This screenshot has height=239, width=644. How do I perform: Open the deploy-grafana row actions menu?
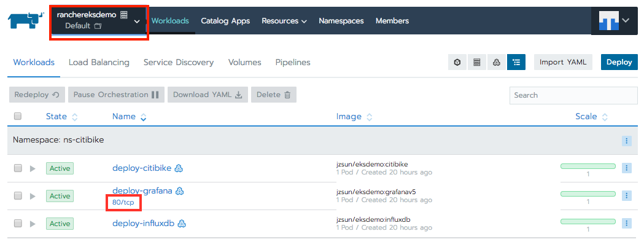[626, 196]
